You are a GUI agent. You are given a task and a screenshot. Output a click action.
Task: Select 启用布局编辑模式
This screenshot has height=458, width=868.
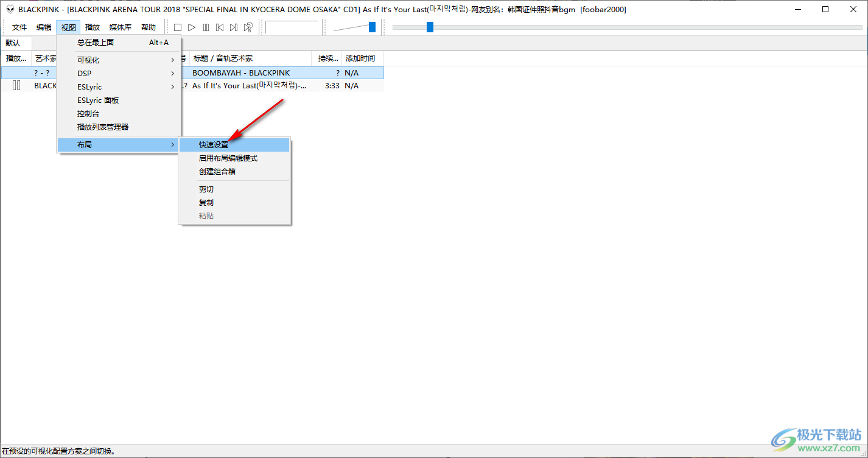pos(235,158)
